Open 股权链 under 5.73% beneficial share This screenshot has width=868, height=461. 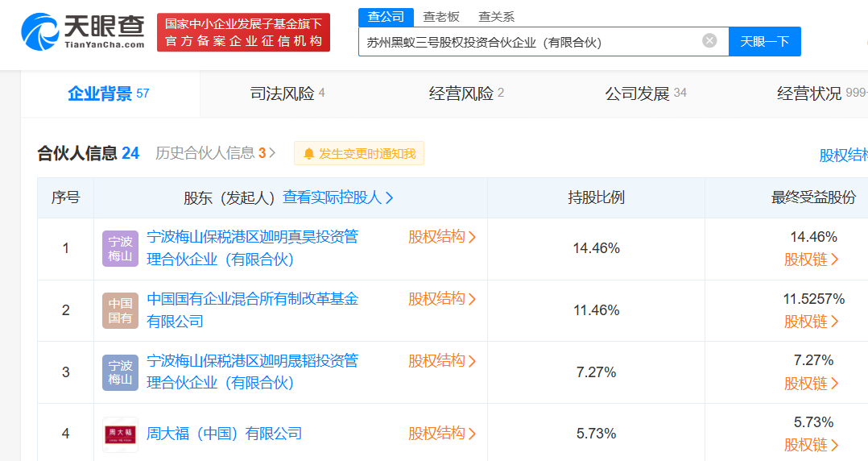pyautogui.click(x=811, y=445)
